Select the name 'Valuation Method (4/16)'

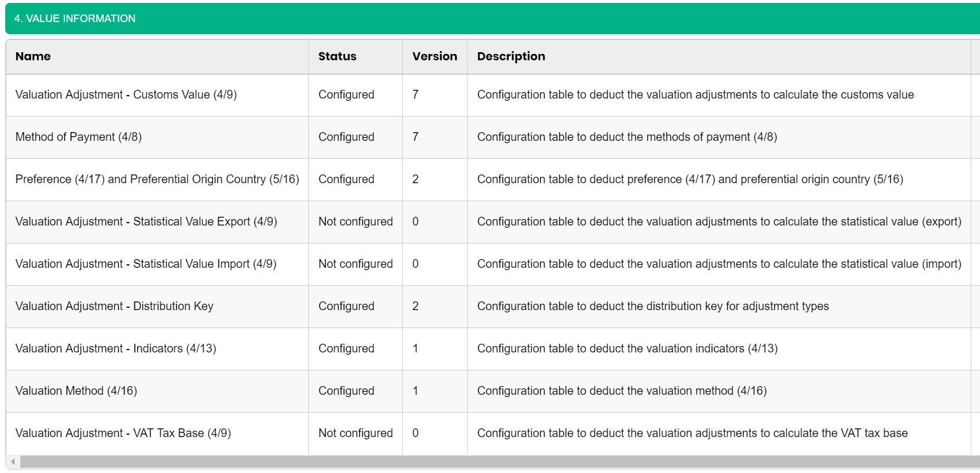76,391
